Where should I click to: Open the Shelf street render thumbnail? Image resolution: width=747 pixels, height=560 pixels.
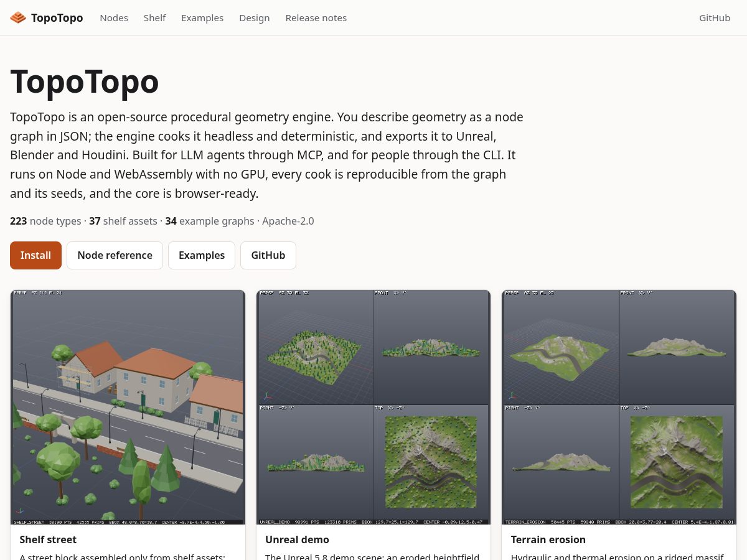[128, 407]
